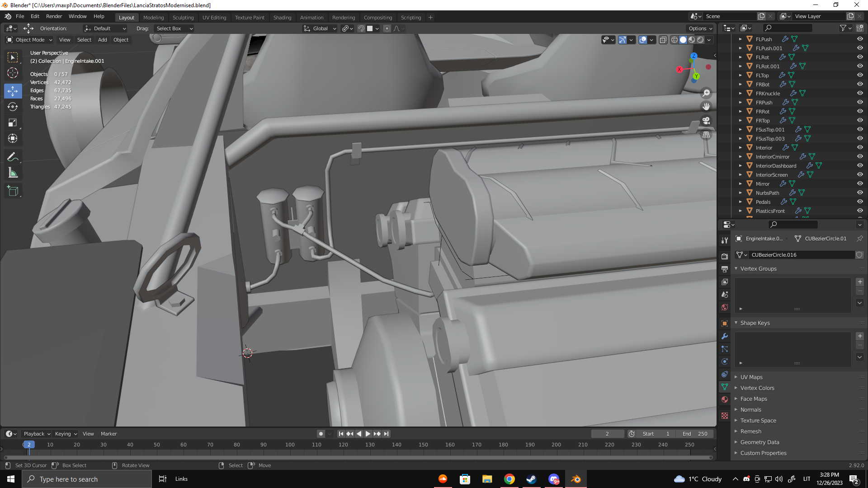Click the camera view icon in viewport

tap(706, 121)
